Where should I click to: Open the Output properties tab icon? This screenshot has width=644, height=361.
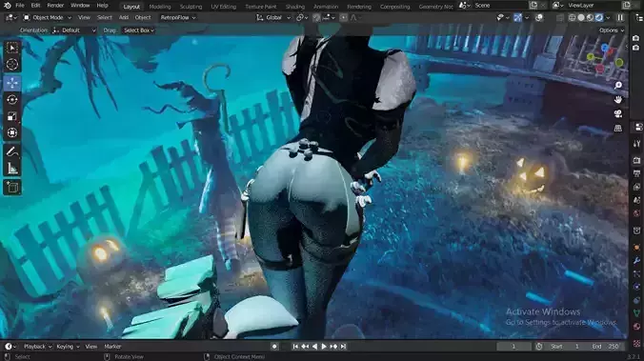point(637,173)
